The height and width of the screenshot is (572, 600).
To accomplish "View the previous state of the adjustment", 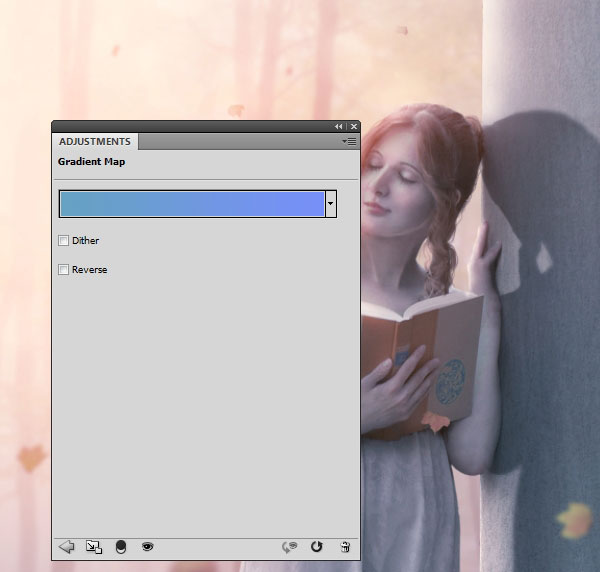I will pos(289,547).
